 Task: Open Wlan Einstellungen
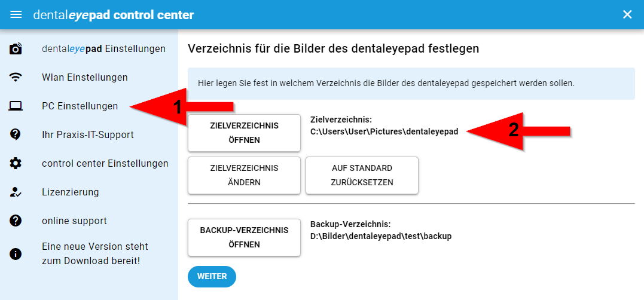pos(84,77)
